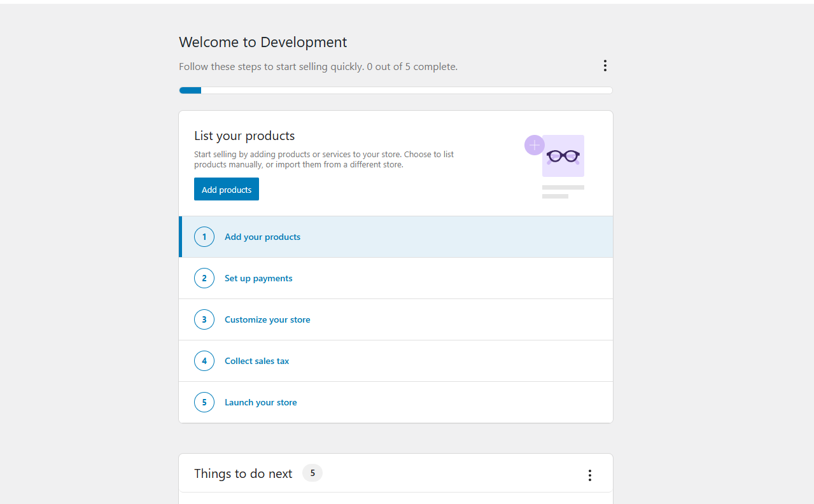The height and width of the screenshot is (504, 814).
Task: Expand the Set up payments task
Action: point(258,278)
